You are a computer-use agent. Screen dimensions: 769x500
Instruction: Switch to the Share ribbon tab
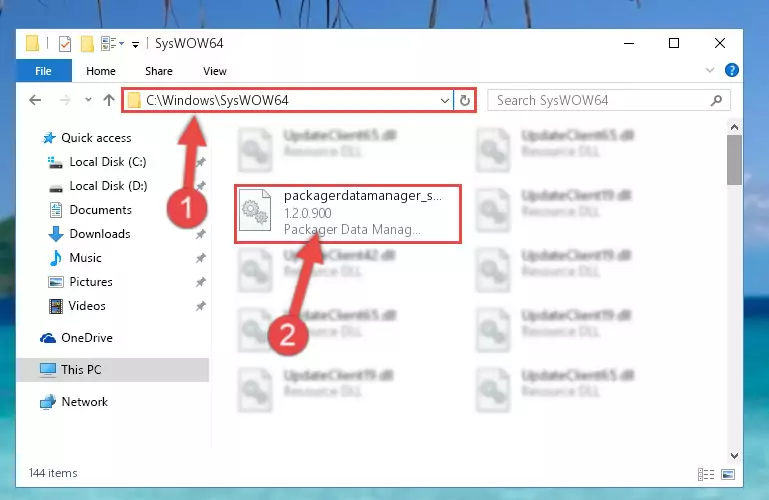(158, 71)
